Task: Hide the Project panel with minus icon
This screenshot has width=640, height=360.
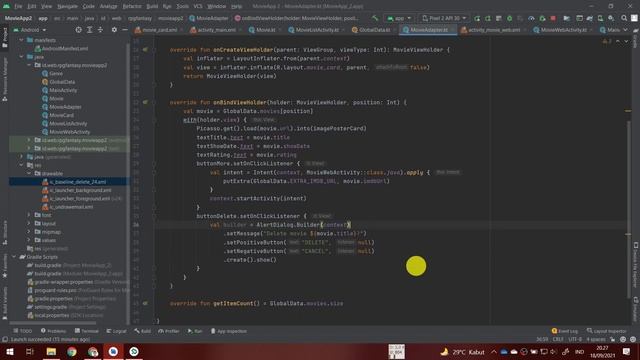Action: pos(125,30)
